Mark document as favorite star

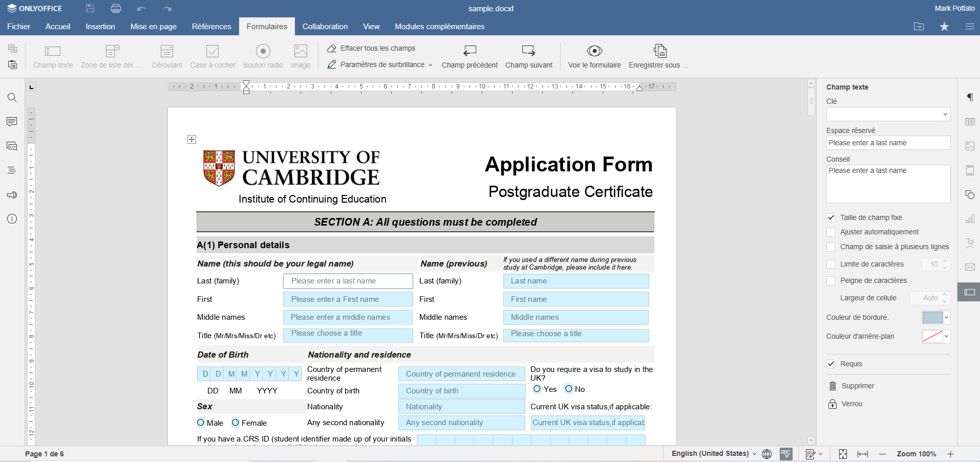(945, 27)
